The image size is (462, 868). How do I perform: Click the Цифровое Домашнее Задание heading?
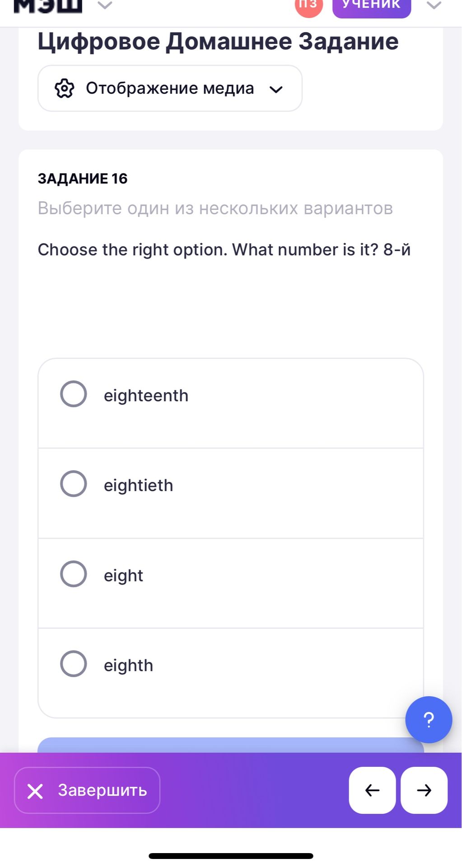(x=218, y=42)
